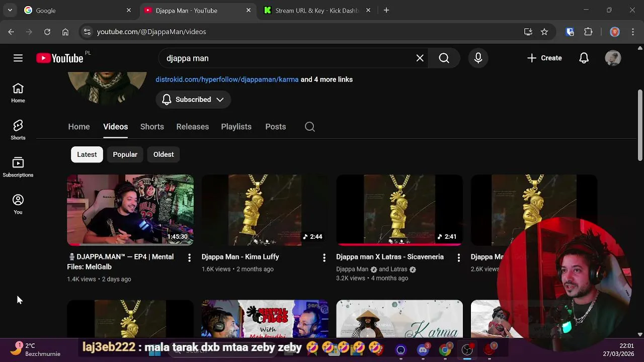This screenshot has width=644, height=362.
Task: Open the Bitwarden extension icon
Action: coord(570,32)
